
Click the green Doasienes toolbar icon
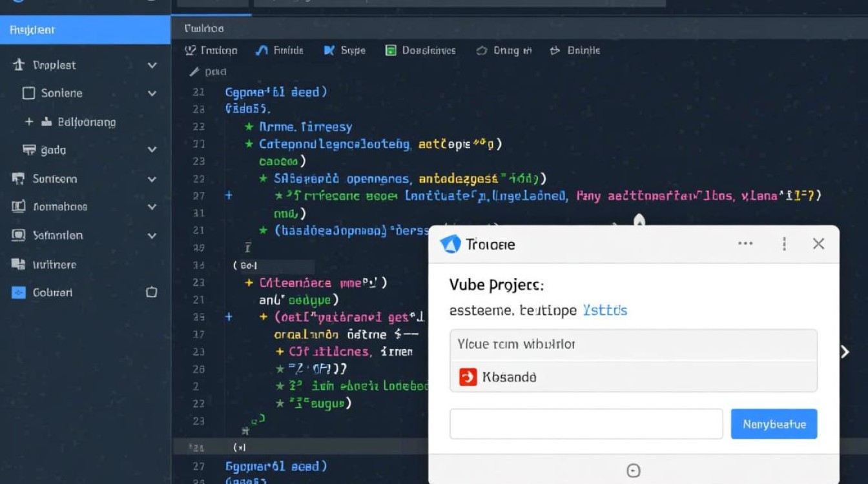pos(390,50)
